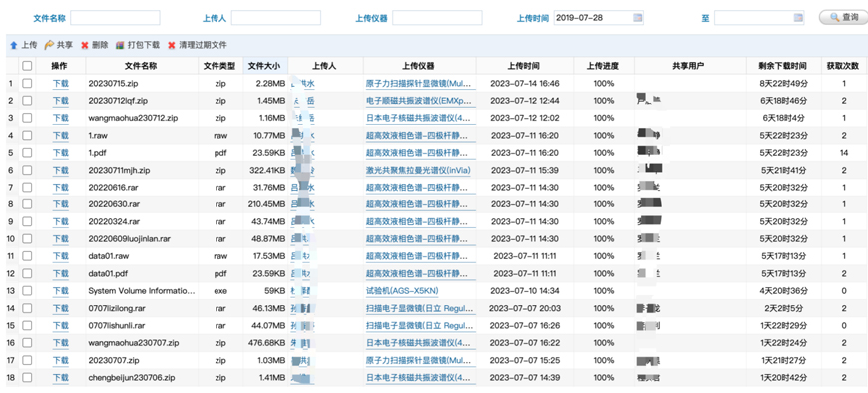Viewport: 868px width, 393px height.
Task: Click 清理过期文件 text in the toolbar
Action: pyautogui.click(x=203, y=46)
